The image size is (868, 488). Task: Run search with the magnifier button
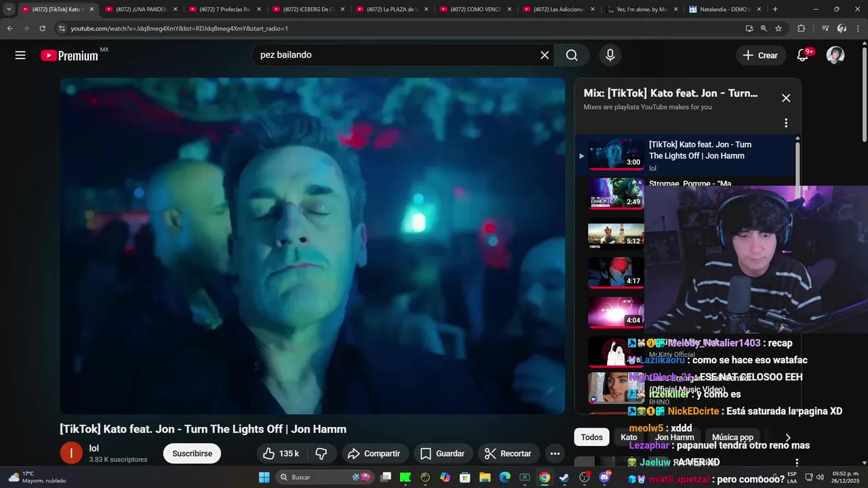tap(572, 56)
